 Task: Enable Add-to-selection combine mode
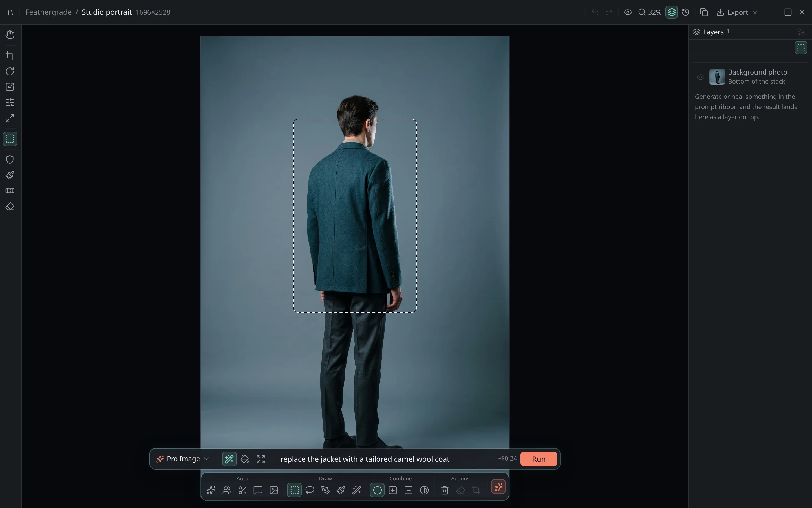(392, 490)
